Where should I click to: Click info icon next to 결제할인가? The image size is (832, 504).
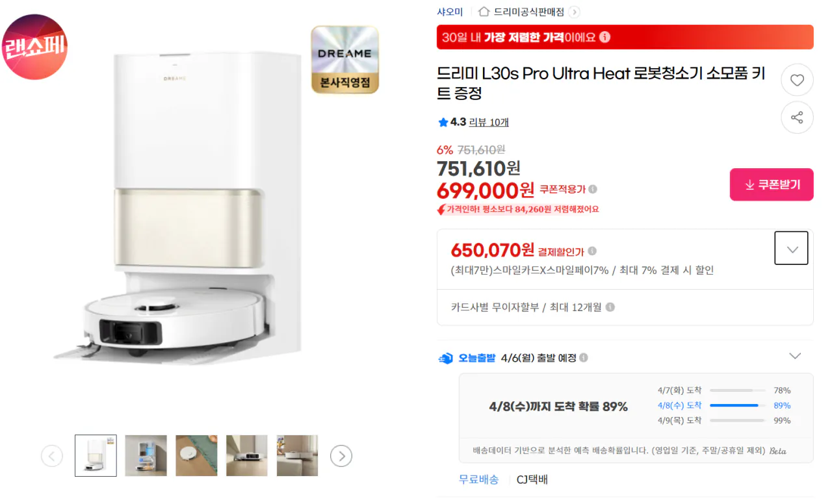point(592,251)
